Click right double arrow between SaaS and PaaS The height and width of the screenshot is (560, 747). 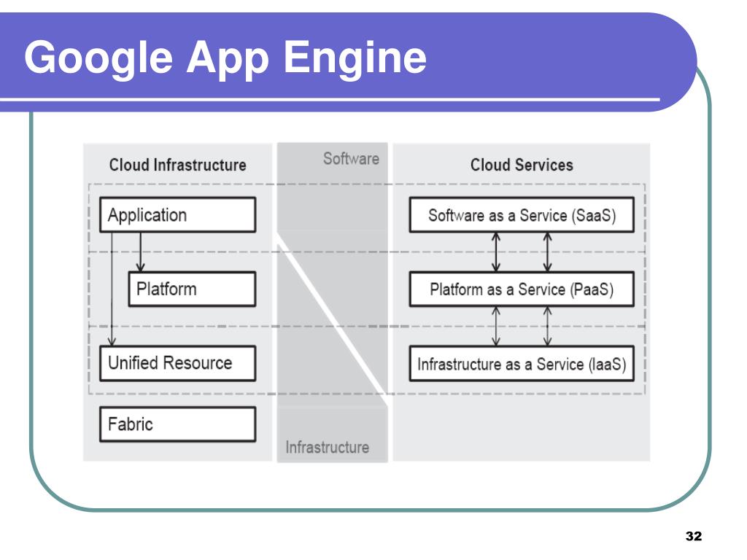tap(547, 252)
